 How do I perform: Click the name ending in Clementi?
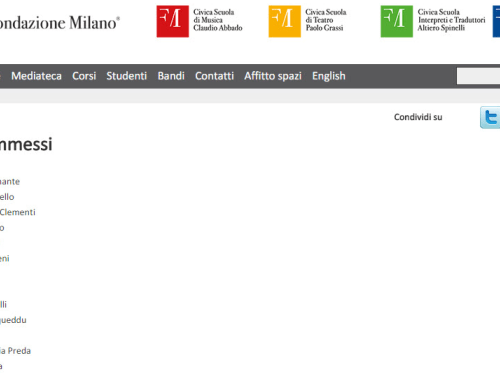[18, 212]
